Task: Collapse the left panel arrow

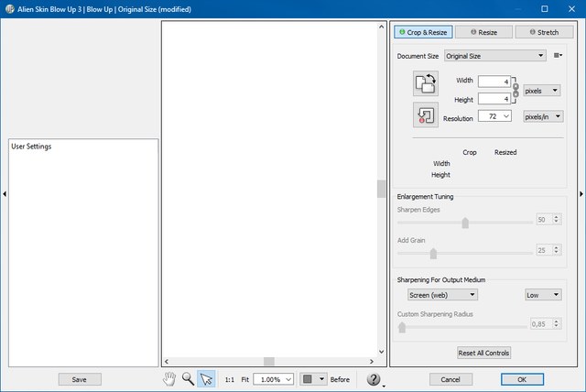Action: coord(4,193)
